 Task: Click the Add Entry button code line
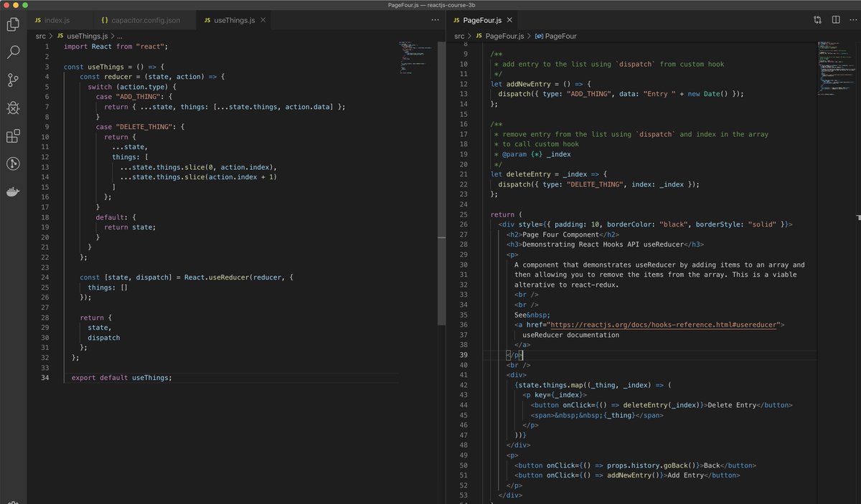tap(627, 475)
